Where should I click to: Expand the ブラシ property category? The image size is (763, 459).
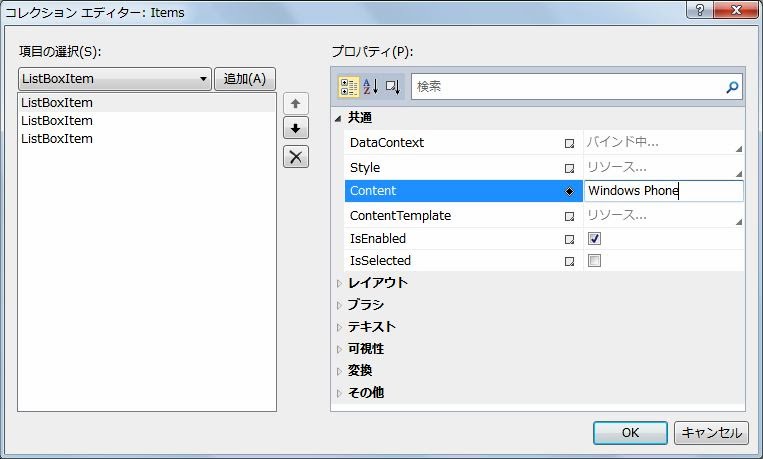point(339,305)
